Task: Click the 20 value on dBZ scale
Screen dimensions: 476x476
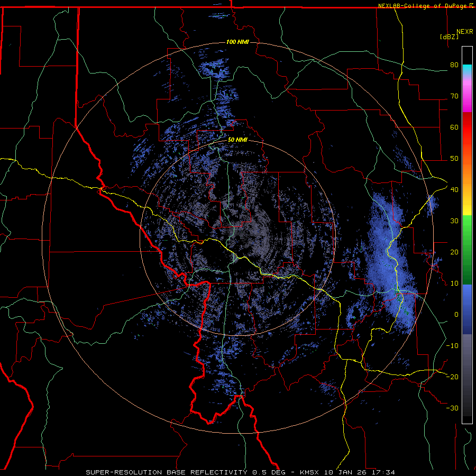Action: (x=454, y=252)
